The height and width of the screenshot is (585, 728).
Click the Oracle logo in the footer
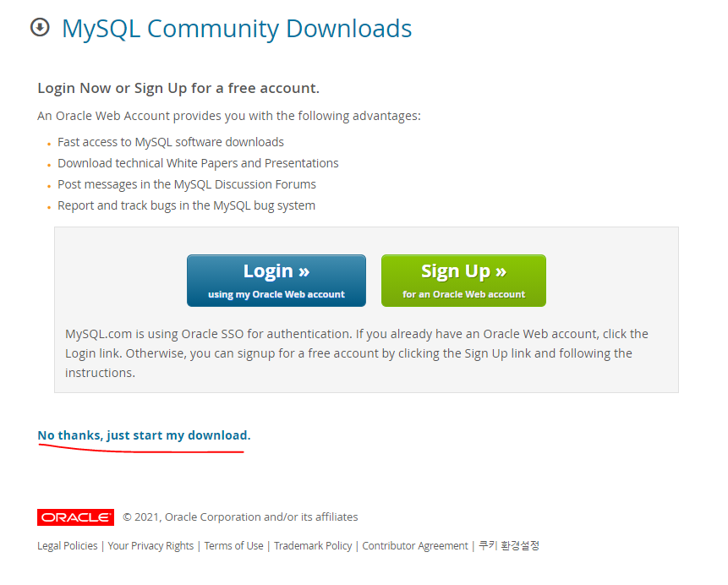pos(76,517)
